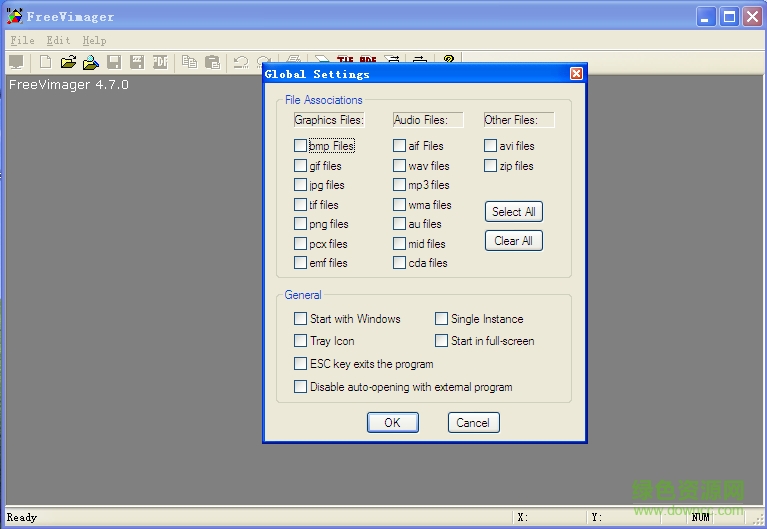Click the Paste clipboard toolbar icon
Screen dimensions: 767x529
[212, 62]
